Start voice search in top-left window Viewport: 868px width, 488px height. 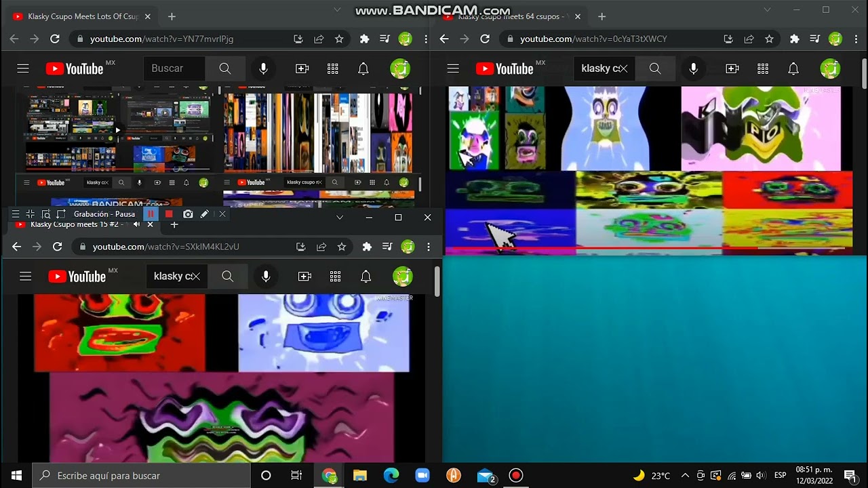(x=263, y=68)
